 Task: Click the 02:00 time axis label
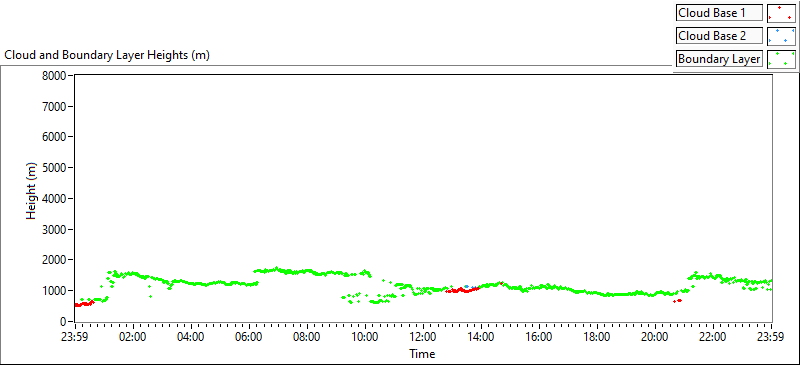[133, 337]
